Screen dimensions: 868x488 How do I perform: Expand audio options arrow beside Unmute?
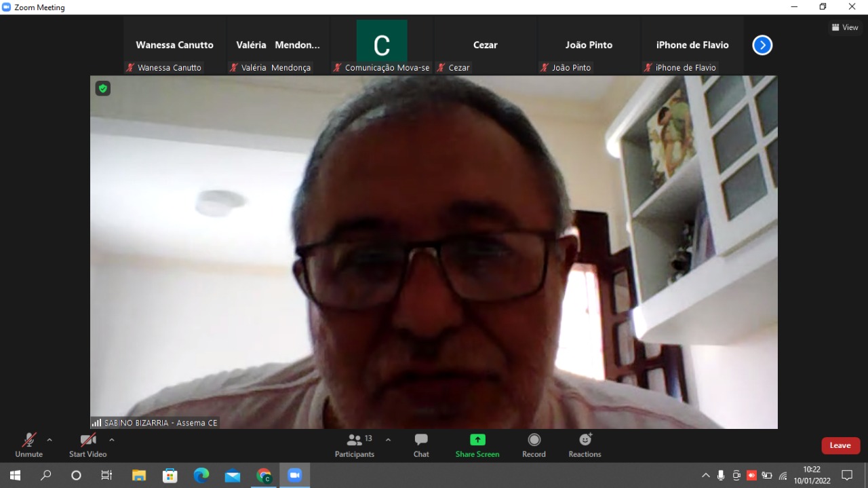tap(50, 440)
